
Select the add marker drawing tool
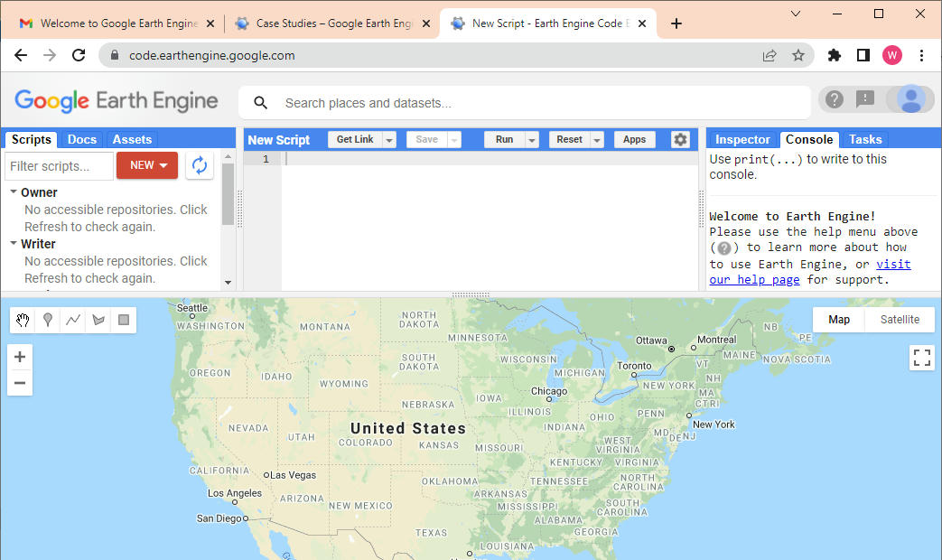tap(48, 320)
